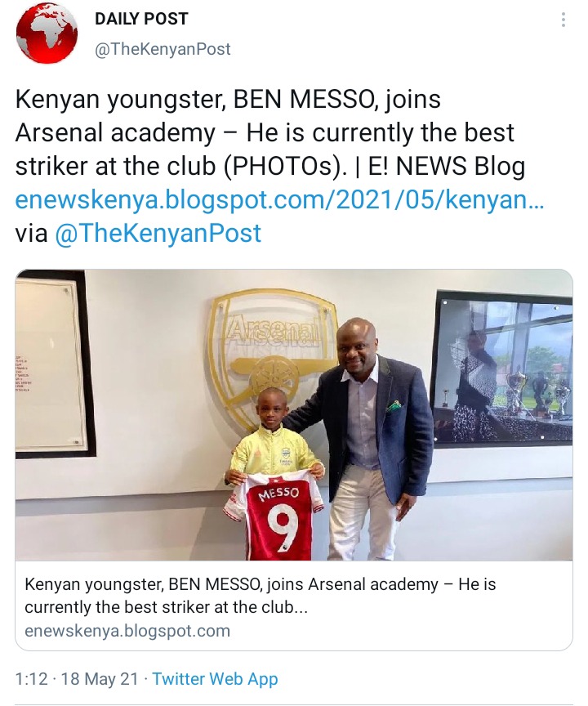This screenshot has width=588, height=706.
Task: Click the Twitter Web App source
Action: [x=215, y=679]
